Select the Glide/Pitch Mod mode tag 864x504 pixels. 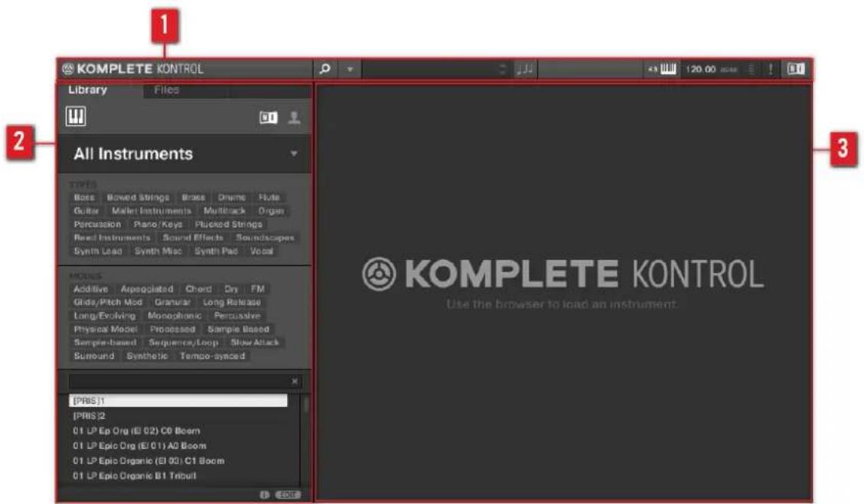click(x=108, y=302)
